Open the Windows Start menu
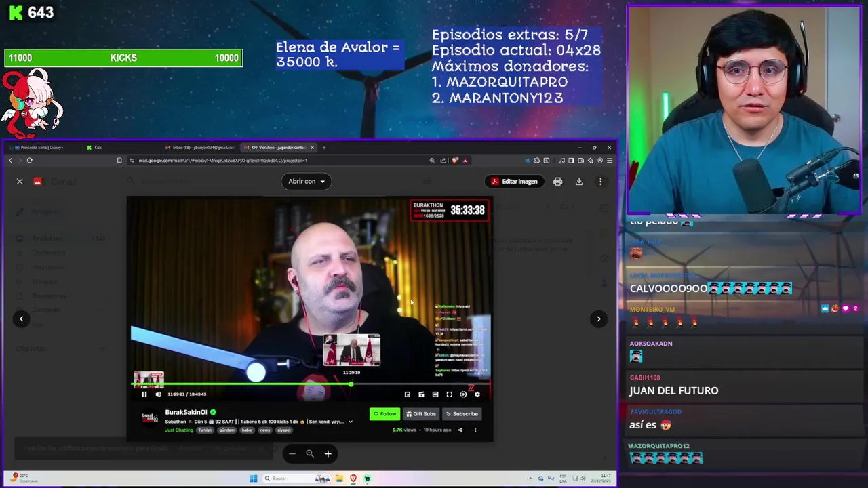 pyautogui.click(x=254, y=479)
